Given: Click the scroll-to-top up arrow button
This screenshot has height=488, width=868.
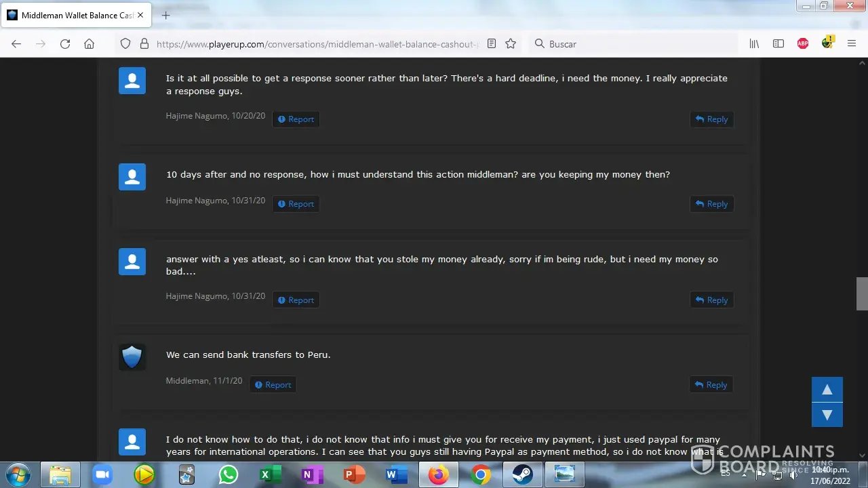Looking at the screenshot, I should 827,390.
